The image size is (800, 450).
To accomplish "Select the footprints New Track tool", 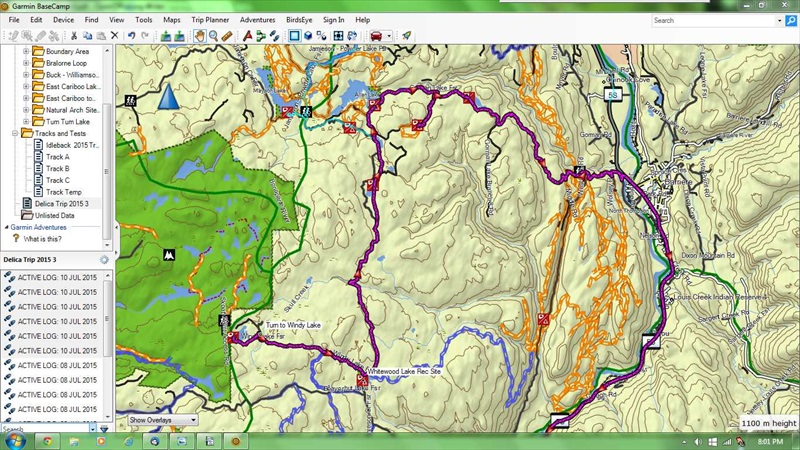I will pyautogui.click(x=274, y=36).
